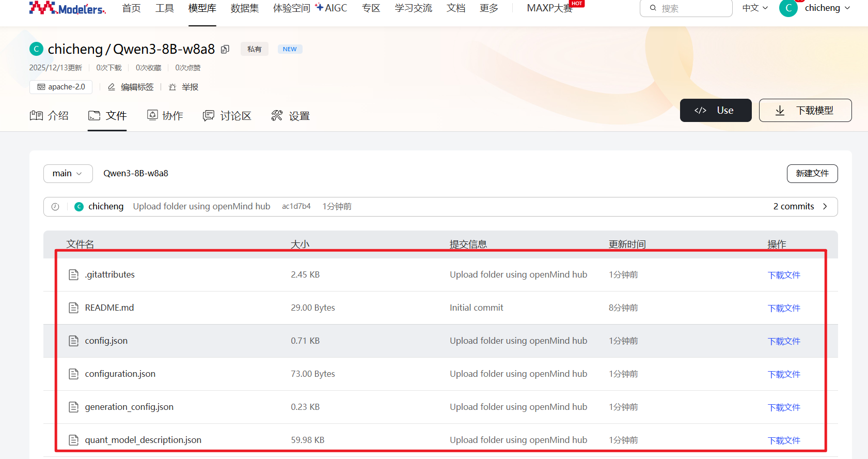Click the Use button

tap(716, 110)
